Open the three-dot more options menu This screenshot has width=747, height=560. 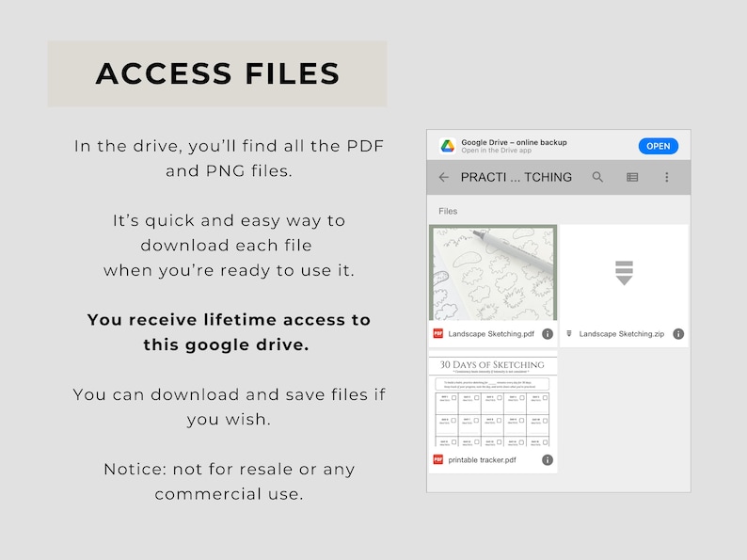pyautogui.click(x=666, y=177)
